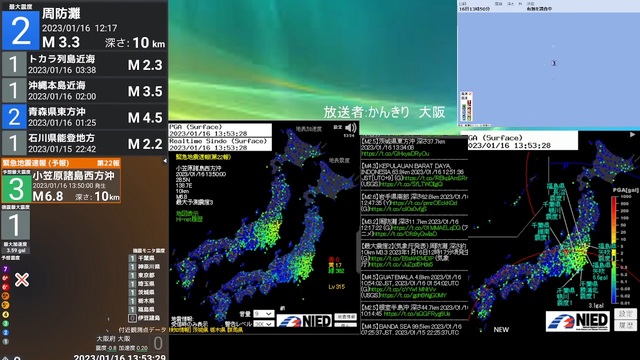640x360 pixels.
Task: Select the 青森県東方沖 M4.5 list entry
Action: coord(84,117)
